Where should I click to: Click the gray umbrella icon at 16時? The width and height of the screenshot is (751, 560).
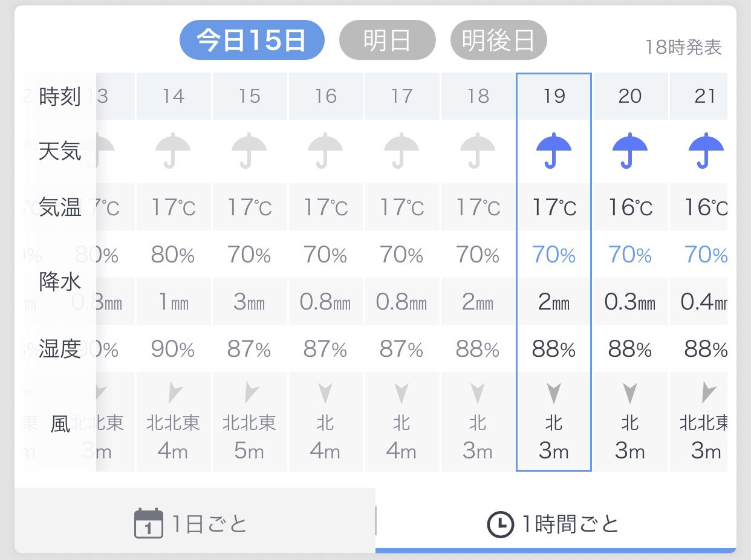[325, 151]
